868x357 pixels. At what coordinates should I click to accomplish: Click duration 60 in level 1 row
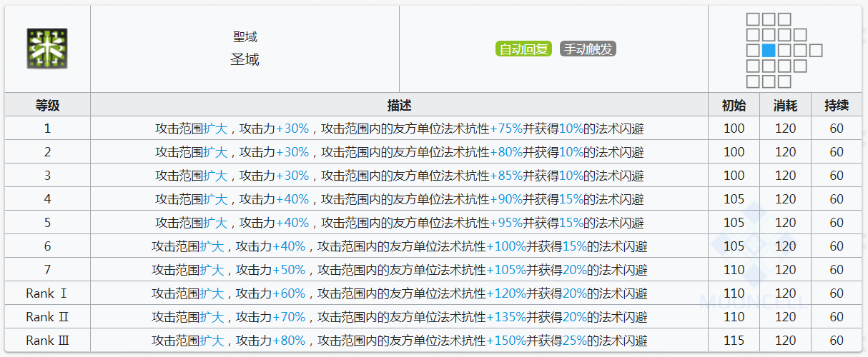[837, 129]
